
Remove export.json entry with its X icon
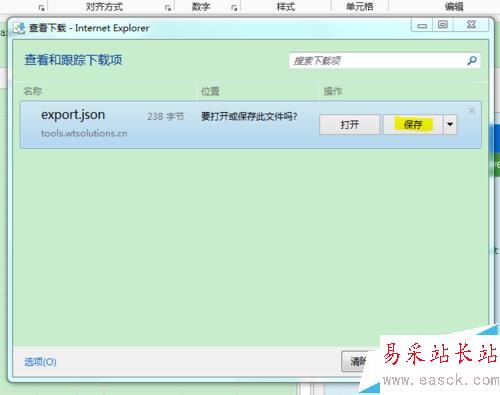click(x=472, y=111)
